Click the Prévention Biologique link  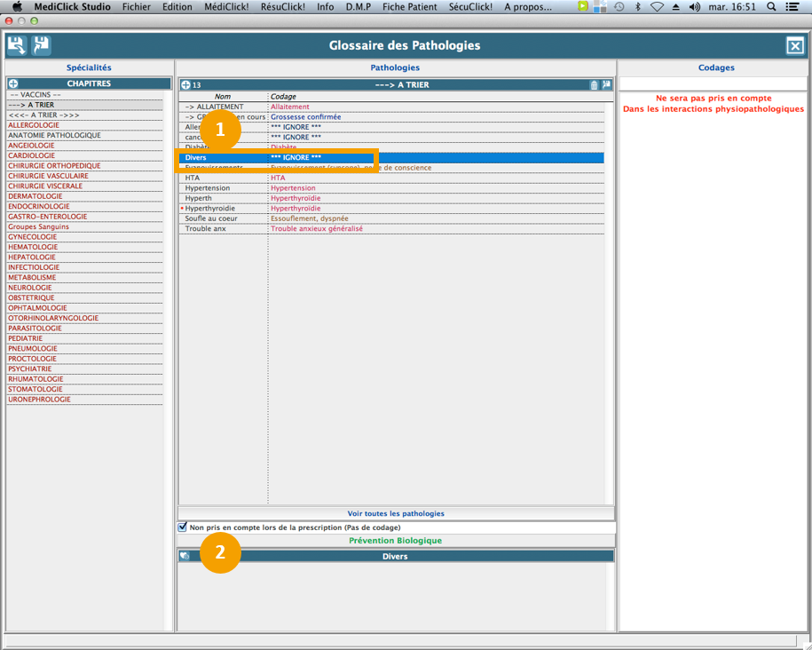pyautogui.click(x=395, y=541)
